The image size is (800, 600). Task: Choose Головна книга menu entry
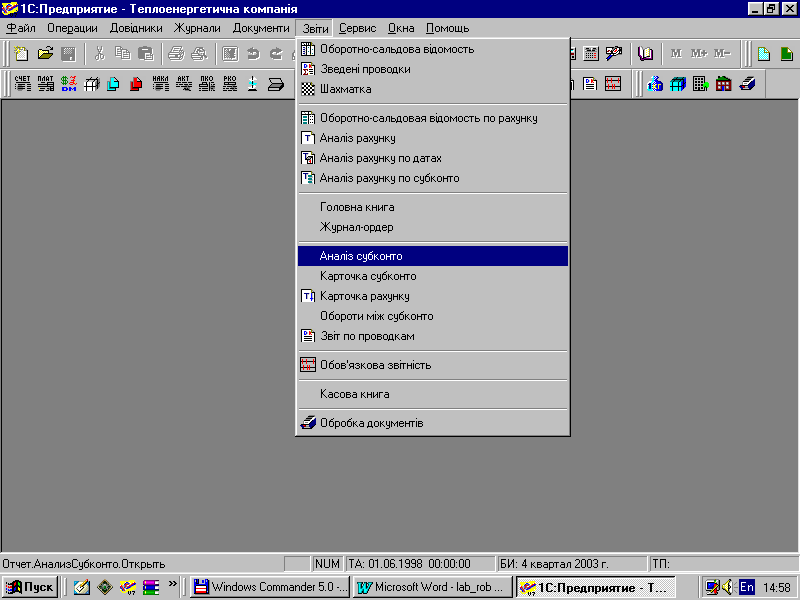click(433, 207)
